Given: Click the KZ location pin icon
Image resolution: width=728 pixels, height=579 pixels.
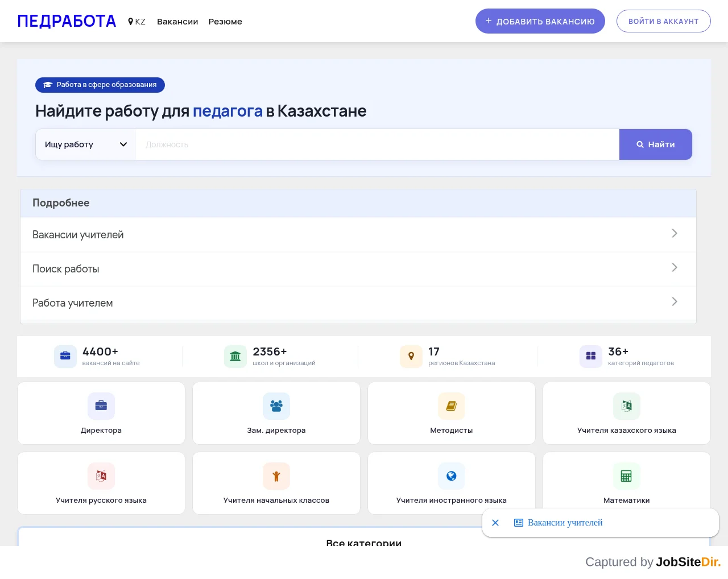Looking at the screenshot, I should [x=131, y=22].
